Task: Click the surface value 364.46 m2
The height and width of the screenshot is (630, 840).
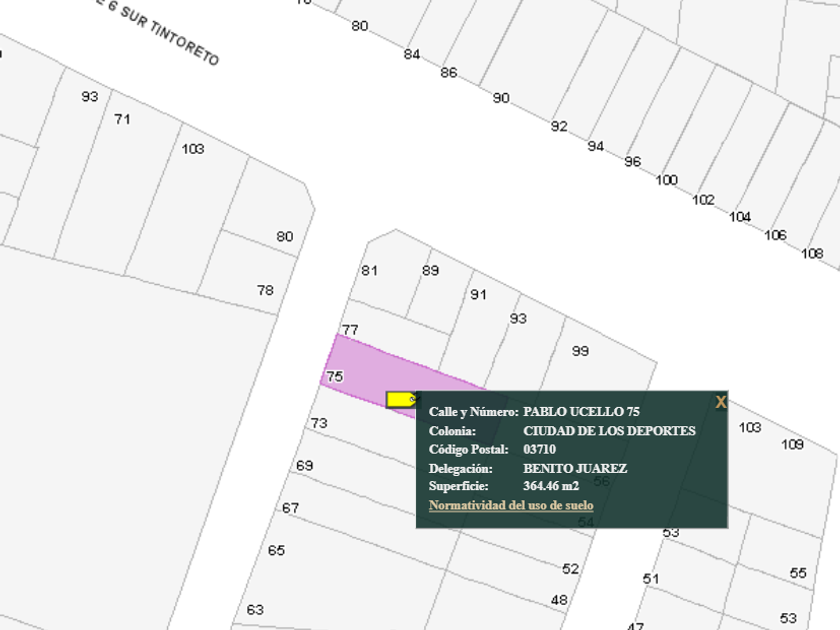Action: click(x=551, y=486)
